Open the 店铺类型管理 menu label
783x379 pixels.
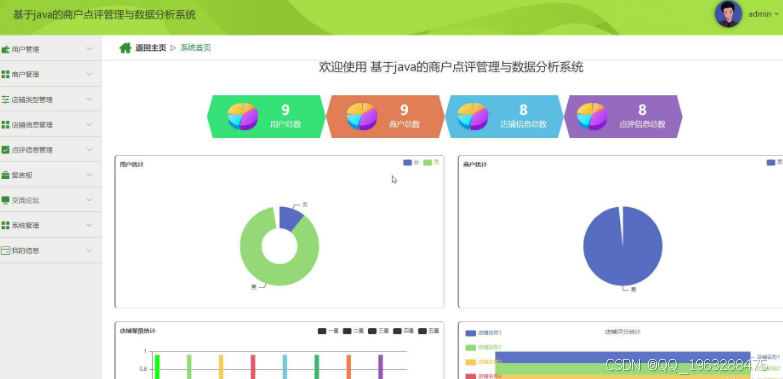(32, 100)
